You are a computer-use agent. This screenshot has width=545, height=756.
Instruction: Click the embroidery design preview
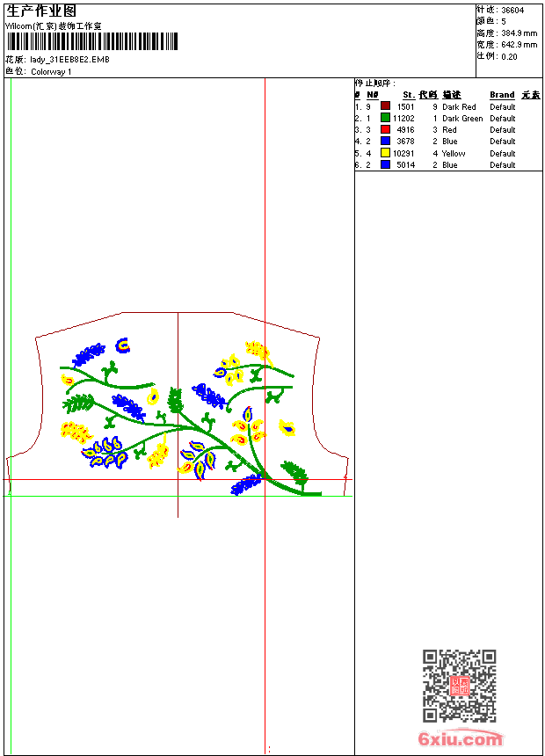178,417
